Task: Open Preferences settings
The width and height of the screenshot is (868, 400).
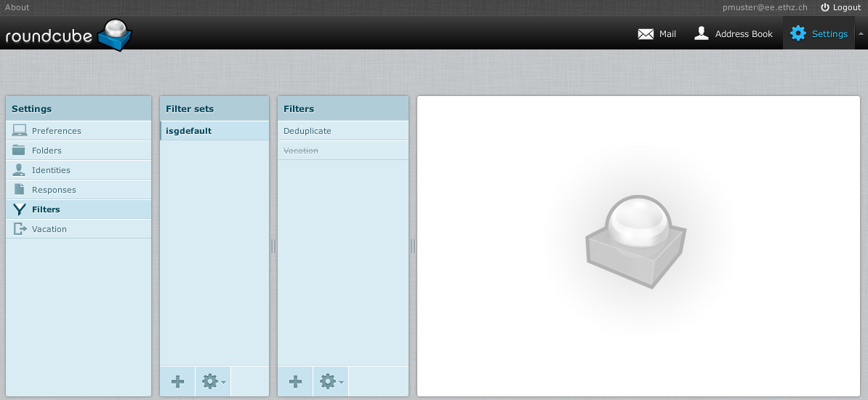Action: 79,131
